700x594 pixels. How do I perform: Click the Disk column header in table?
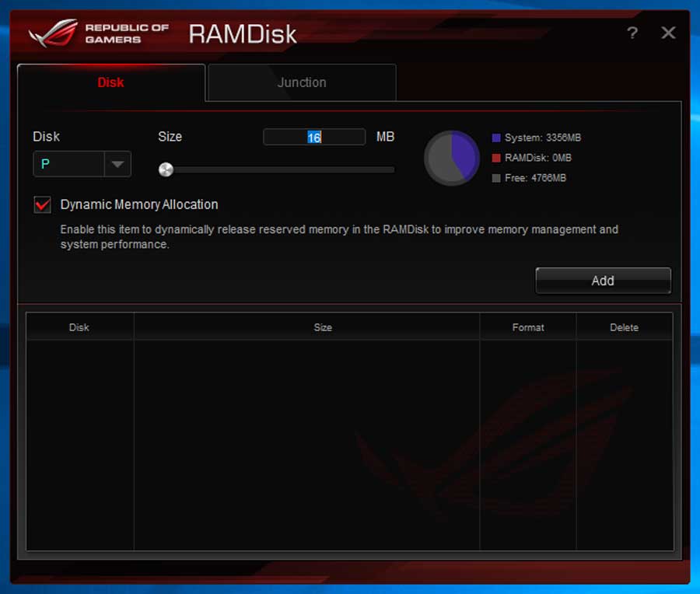pos(79,327)
